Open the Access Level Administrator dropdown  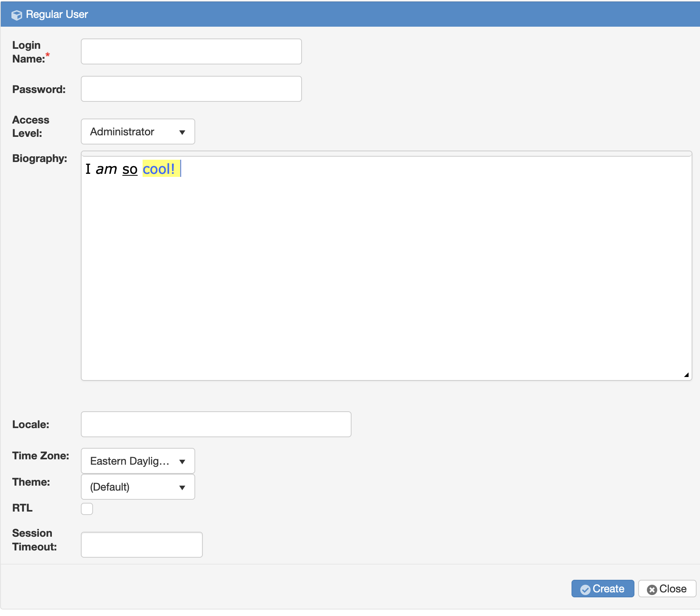click(x=138, y=132)
